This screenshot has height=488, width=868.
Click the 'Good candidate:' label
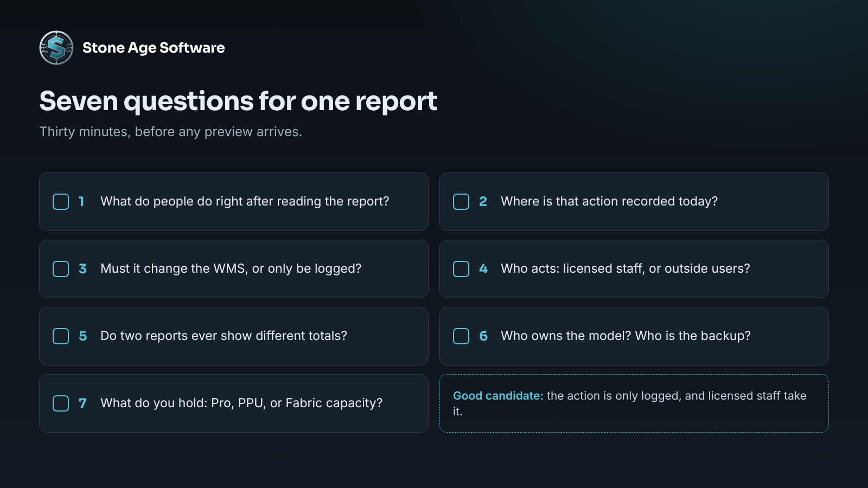point(498,396)
